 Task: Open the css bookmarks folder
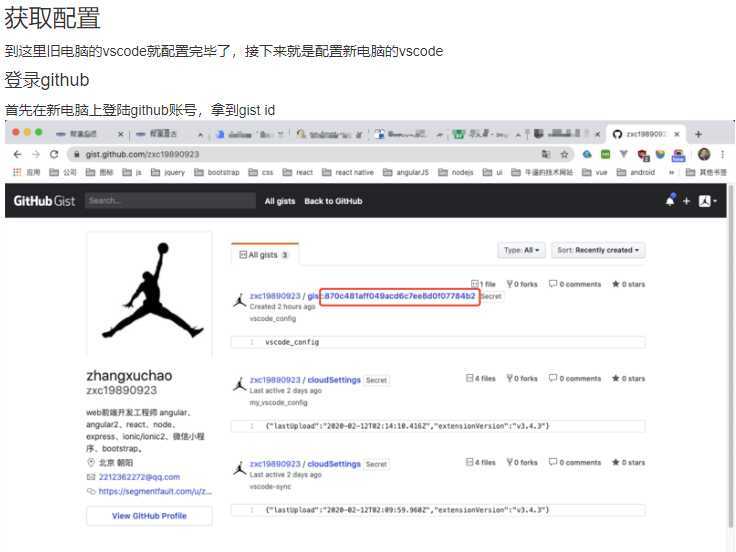(261, 172)
